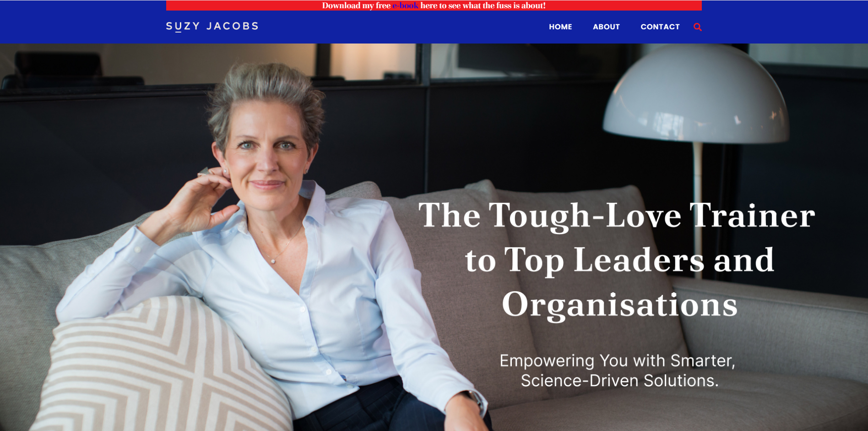Follow the e-book link in the banner

point(405,5)
